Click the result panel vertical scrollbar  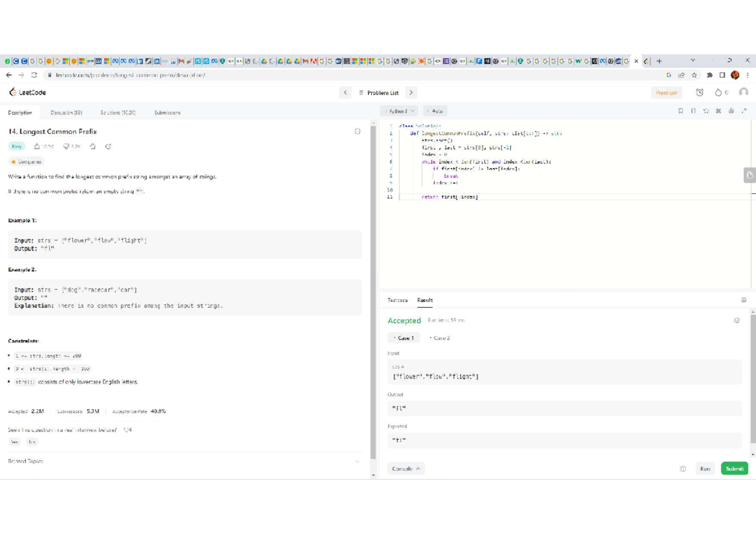[x=753, y=378]
